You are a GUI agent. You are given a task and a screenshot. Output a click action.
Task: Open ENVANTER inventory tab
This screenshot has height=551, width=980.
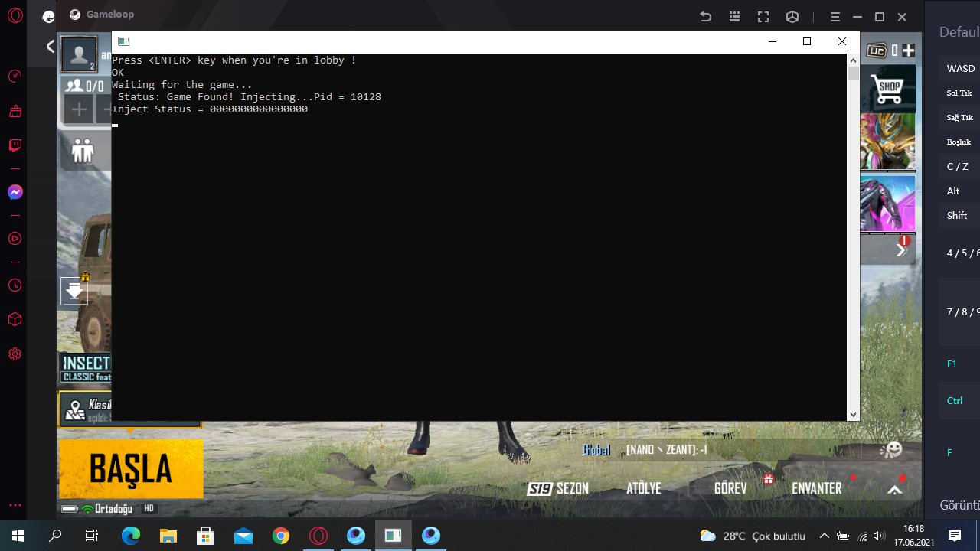[x=817, y=488]
